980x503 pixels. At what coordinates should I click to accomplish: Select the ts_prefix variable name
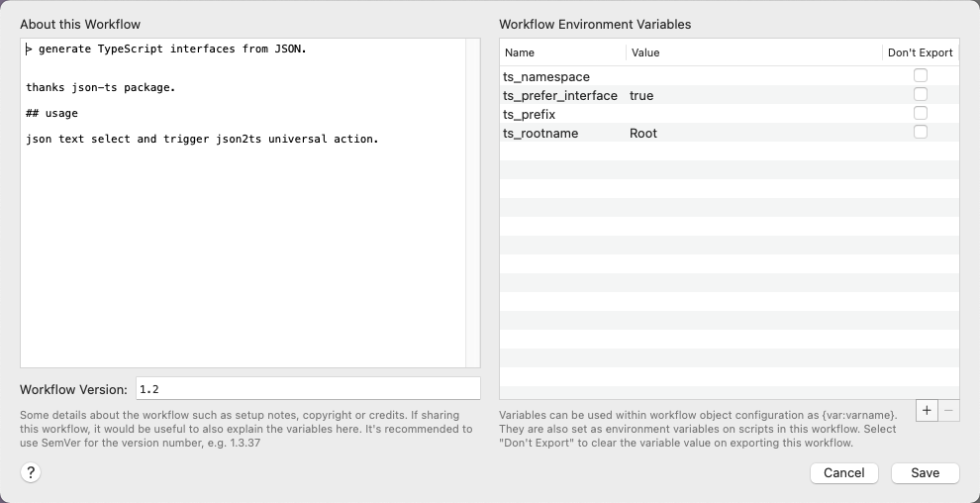click(529, 115)
